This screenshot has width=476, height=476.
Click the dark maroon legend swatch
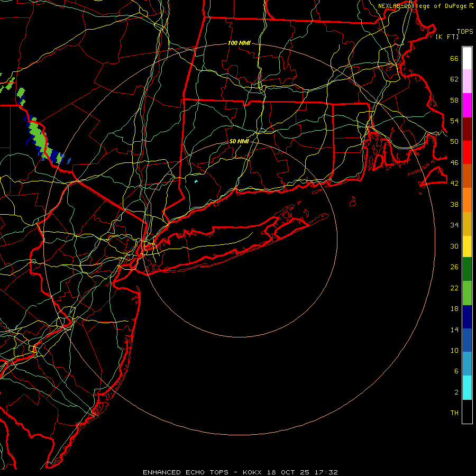pyautogui.click(x=467, y=129)
